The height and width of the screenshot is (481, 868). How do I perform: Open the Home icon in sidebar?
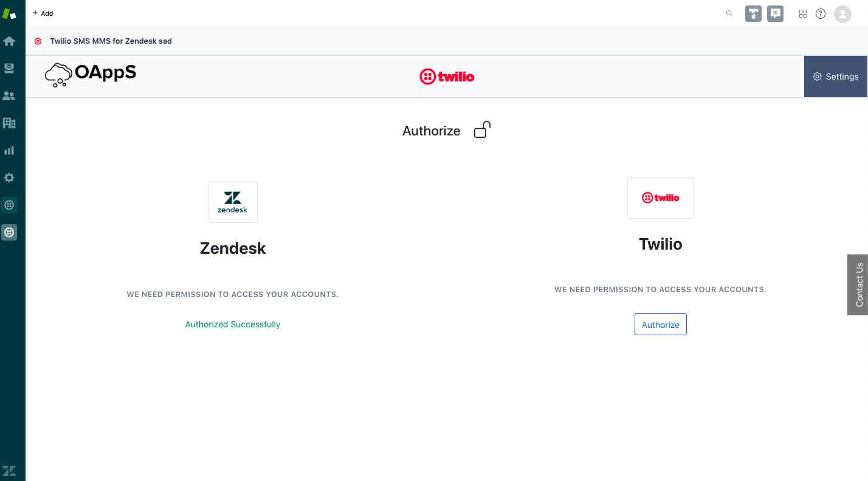coord(9,41)
